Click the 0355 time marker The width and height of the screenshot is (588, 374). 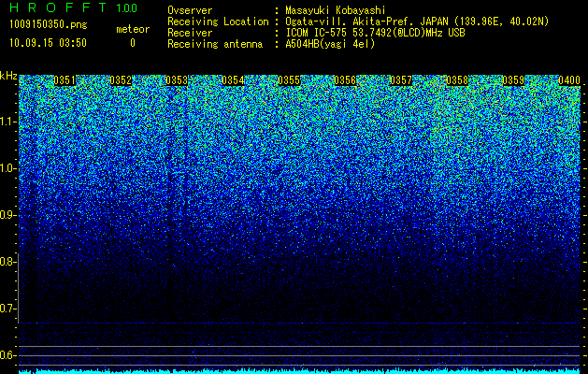point(289,80)
